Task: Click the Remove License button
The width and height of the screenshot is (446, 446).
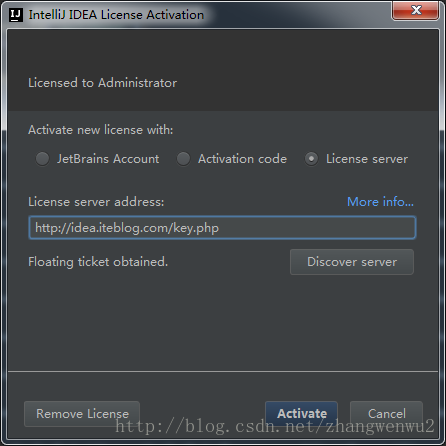Action: tap(82, 414)
